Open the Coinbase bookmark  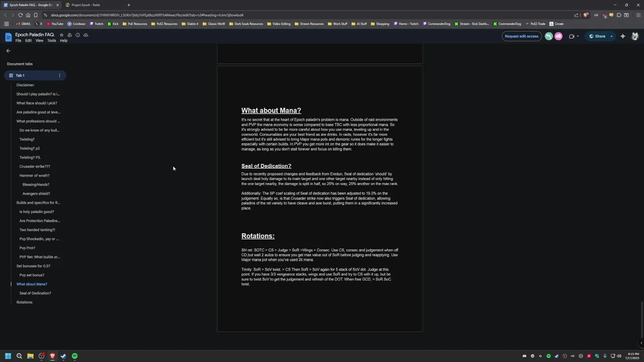tap(76, 24)
